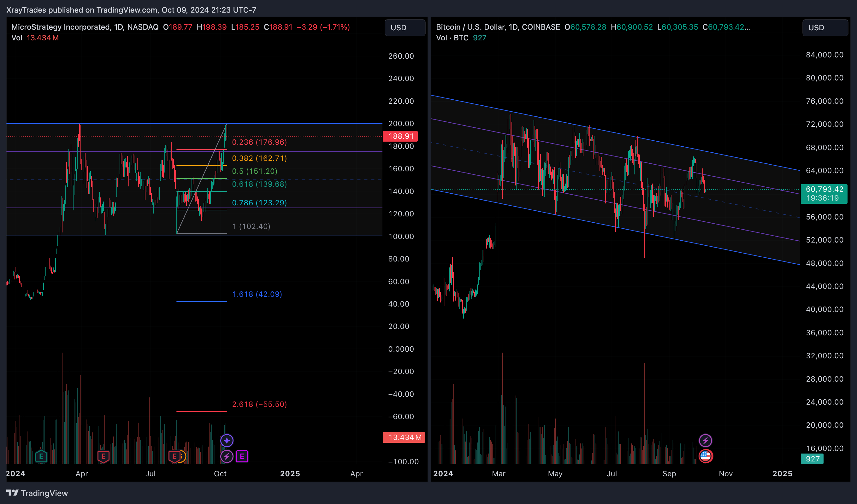Click the 0.618 (139.68) Fibonacci label
The width and height of the screenshot is (857, 504).
click(x=259, y=184)
